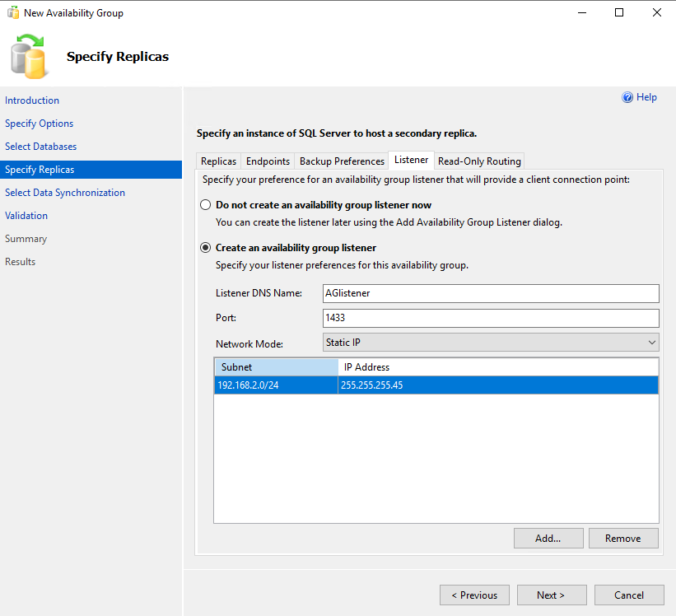Cancel the New Availability Group wizard

(x=629, y=595)
